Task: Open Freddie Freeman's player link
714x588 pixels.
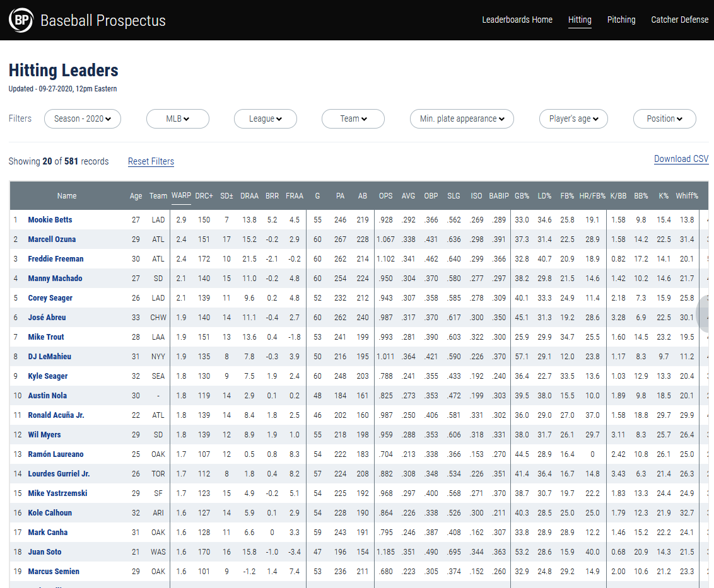Action: coord(56,259)
